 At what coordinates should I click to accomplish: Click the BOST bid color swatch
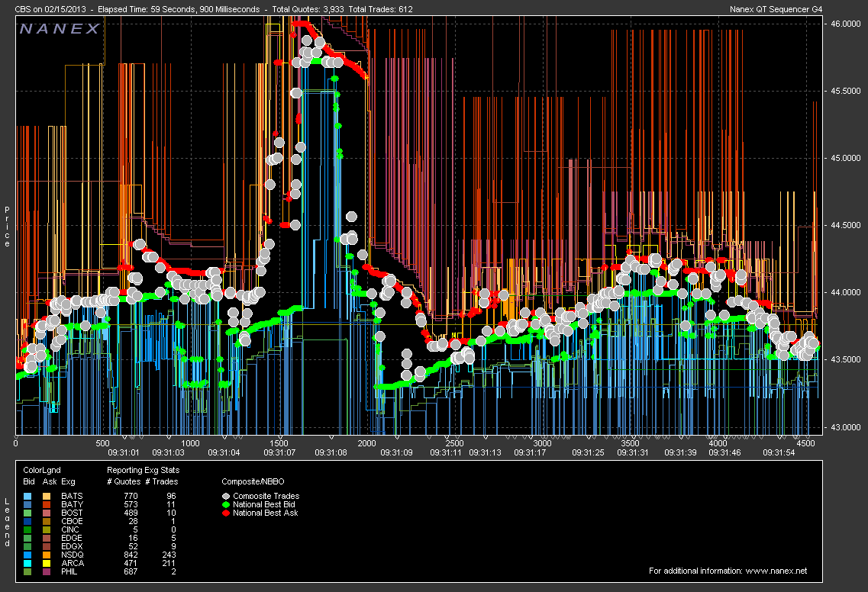pyautogui.click(x=28, y=513)
